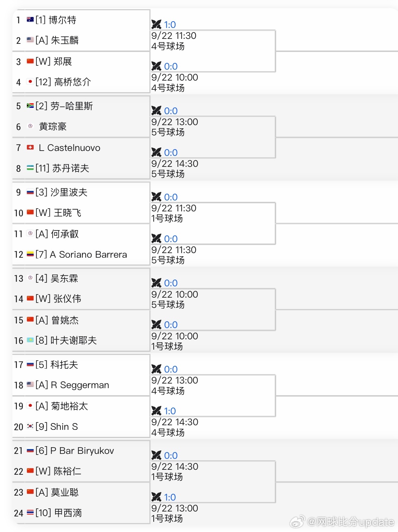Select the match icon for Castelnuovo vs 苏丹诺夫

(156, 152)
